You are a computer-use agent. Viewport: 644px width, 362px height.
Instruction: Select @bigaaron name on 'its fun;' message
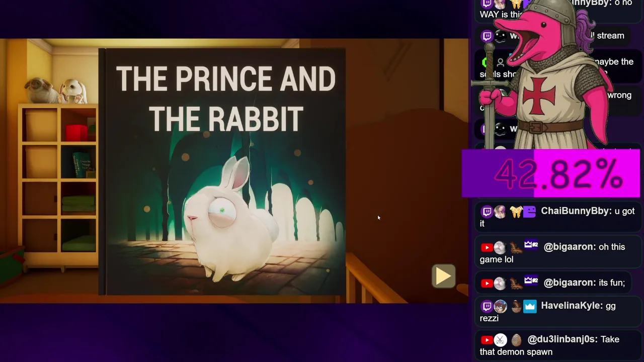pyautogui.click(x=569, y=283)
